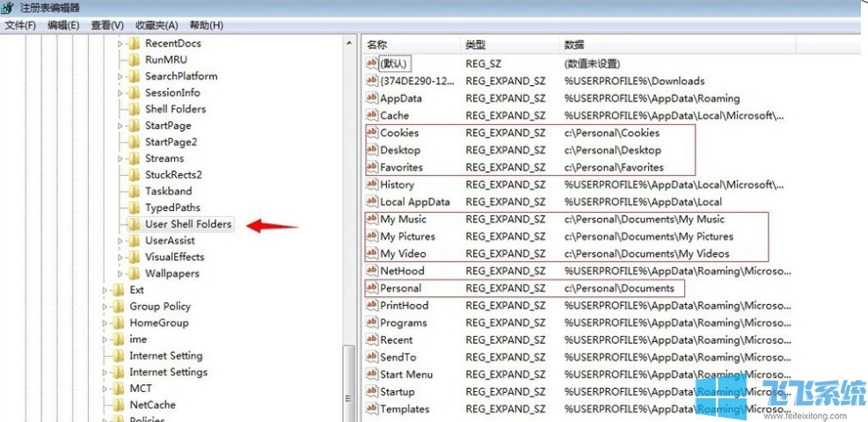Click the Registry Editor title bar icon
Screen dimensions: 868x422
point(7,8)
